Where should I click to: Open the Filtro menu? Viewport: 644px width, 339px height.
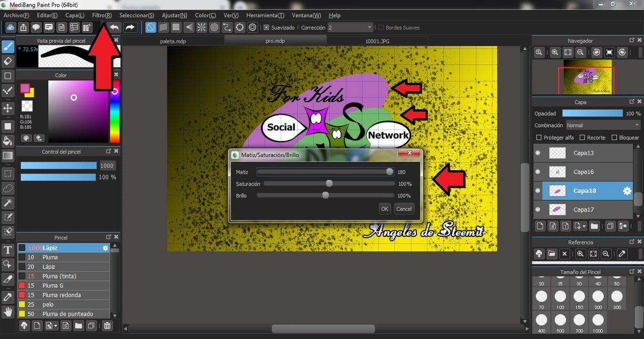102,16
